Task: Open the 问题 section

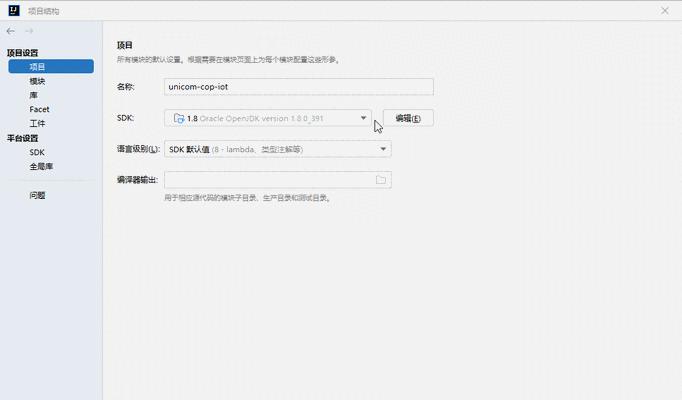Action: (x=37, y=195)
